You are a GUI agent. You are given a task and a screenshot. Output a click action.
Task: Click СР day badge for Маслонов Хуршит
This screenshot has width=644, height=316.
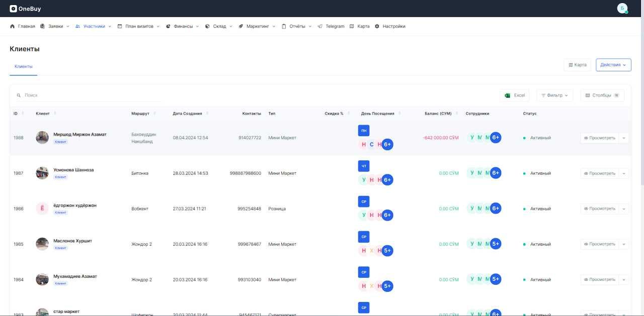pos(364,236)
